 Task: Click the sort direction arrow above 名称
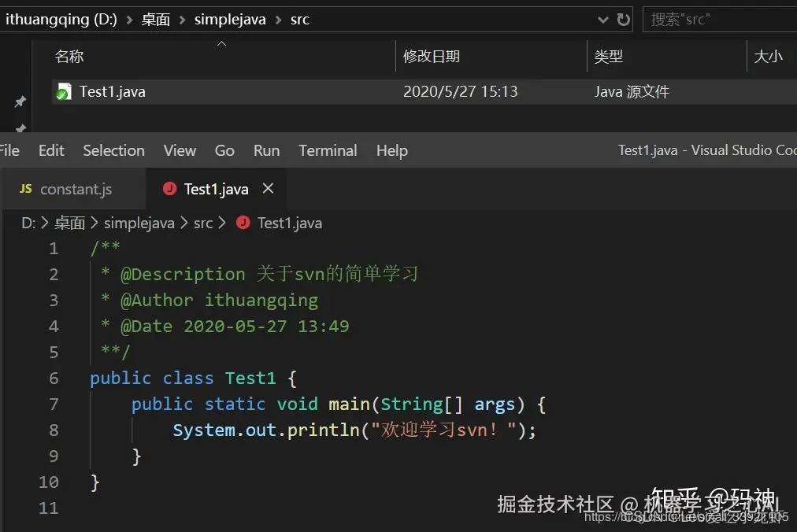[x=221, y=44]
